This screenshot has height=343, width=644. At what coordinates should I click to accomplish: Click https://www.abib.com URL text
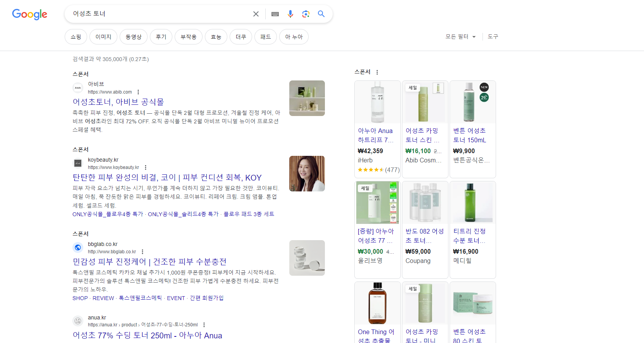[x=110, y=92]
